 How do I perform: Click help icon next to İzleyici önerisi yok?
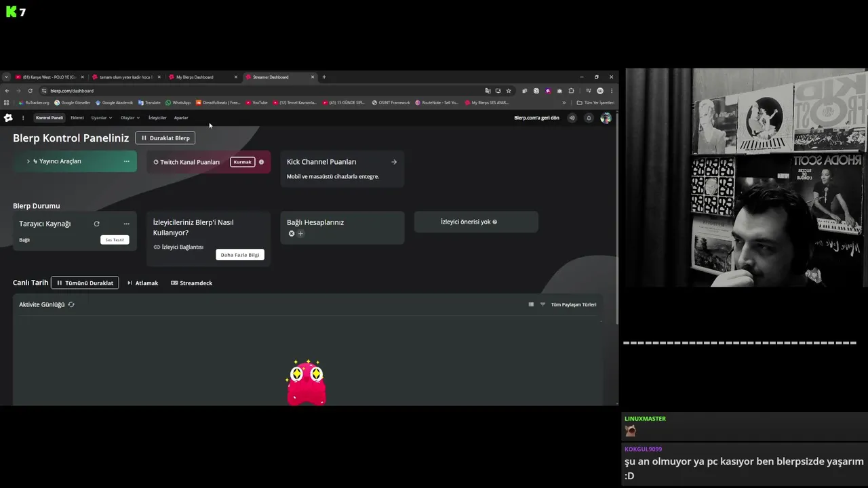pos(494,222)
